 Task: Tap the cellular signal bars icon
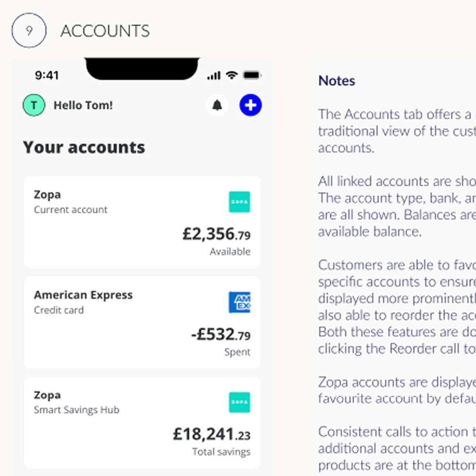[x=214, y=76]
